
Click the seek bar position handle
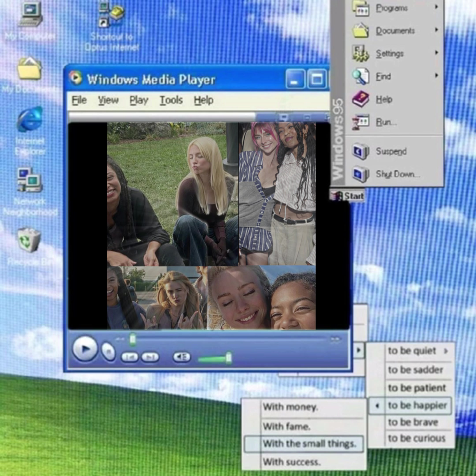coord(133,339)
